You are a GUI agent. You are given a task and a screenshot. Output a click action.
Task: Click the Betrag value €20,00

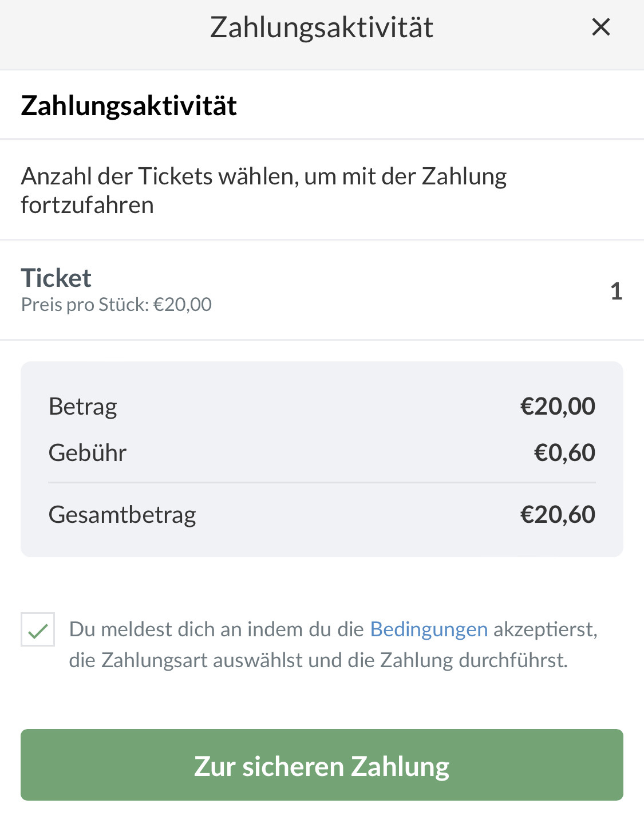[x=558, y=407]
